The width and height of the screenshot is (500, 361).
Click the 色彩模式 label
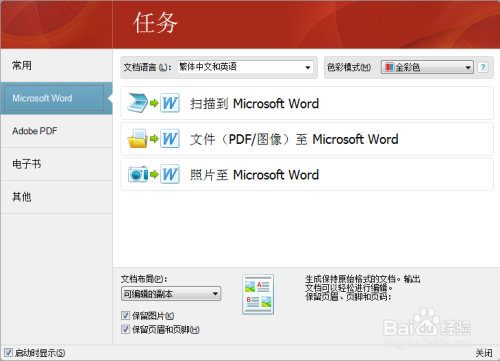pos(349,67)
